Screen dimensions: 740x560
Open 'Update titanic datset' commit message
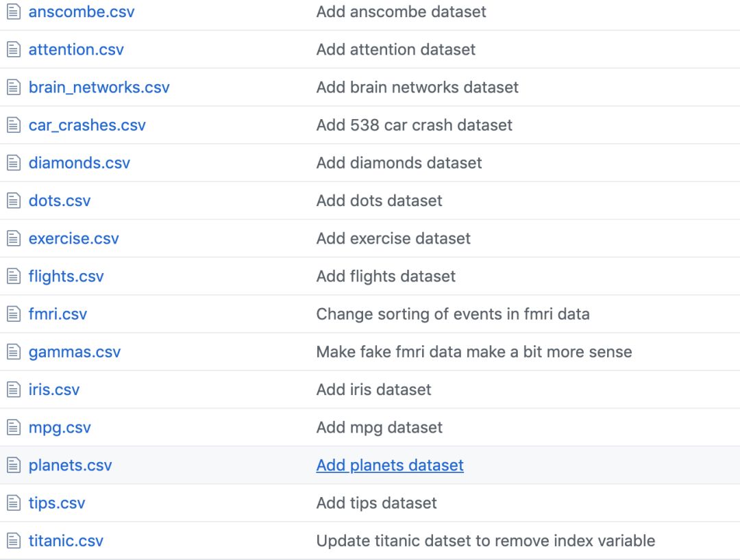[x=486, y=541]
